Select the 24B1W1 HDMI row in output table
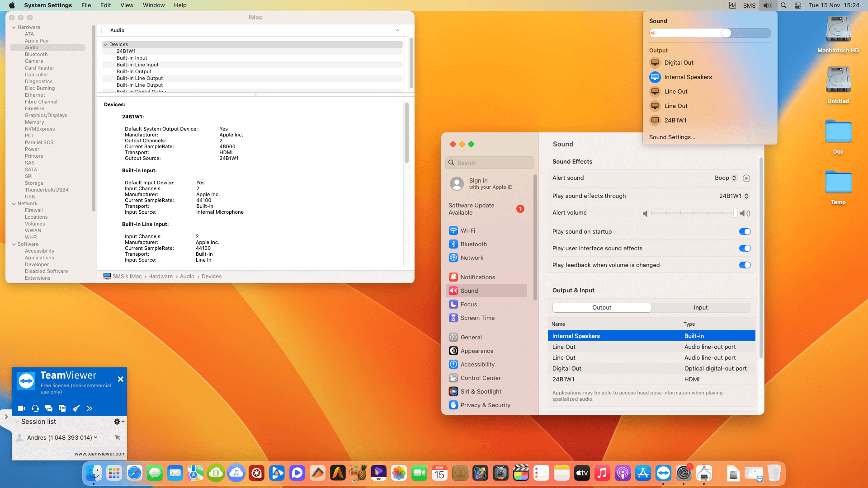The width and height of the screenshot is (868, 488). [651, 380]
